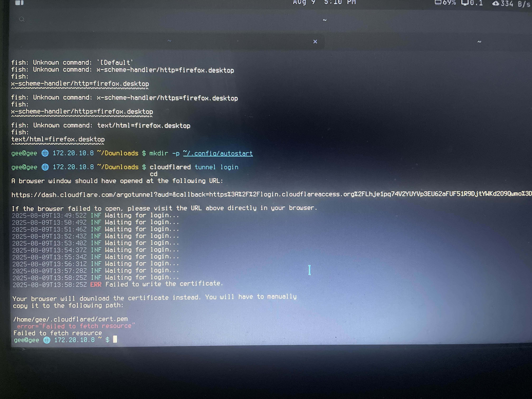Switch to the second terminal tab on right

coord(479,42)
